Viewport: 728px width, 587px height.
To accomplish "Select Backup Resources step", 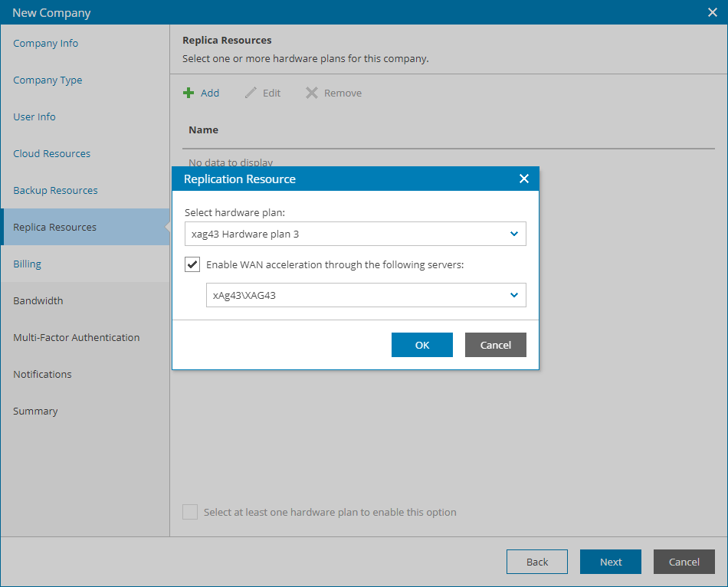I will [55, 190].
